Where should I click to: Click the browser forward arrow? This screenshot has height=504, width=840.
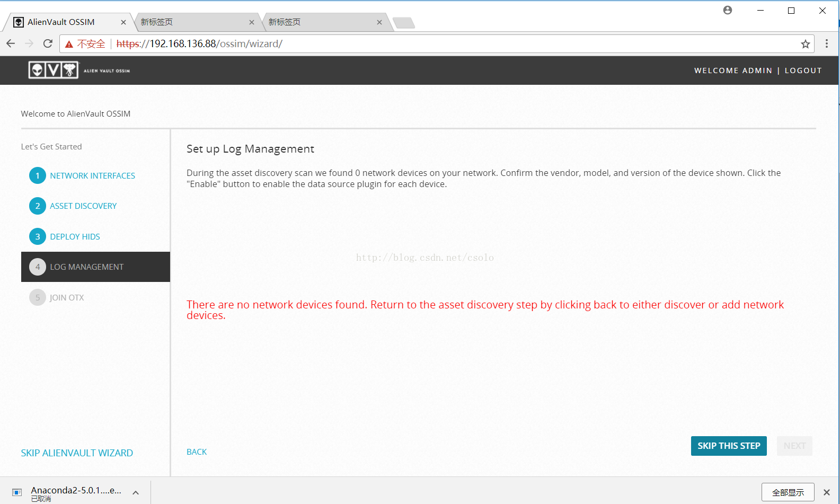[29, 43]
